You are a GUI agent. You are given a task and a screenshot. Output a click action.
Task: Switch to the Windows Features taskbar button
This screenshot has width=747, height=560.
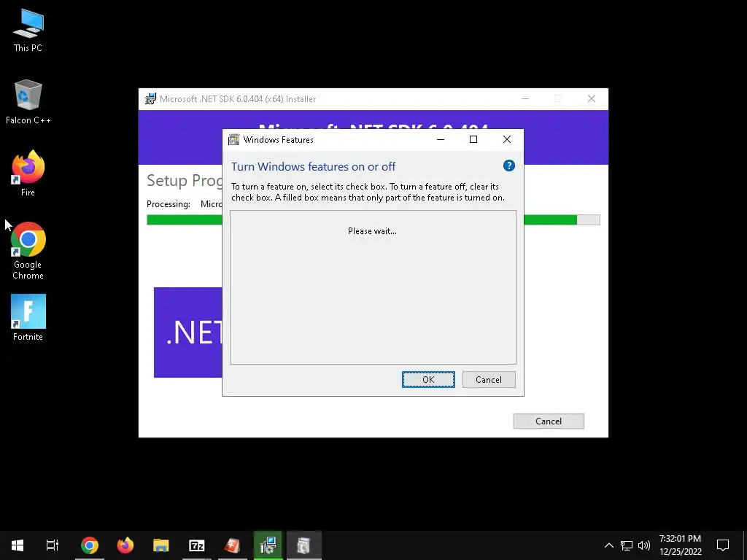pos(304,545)
